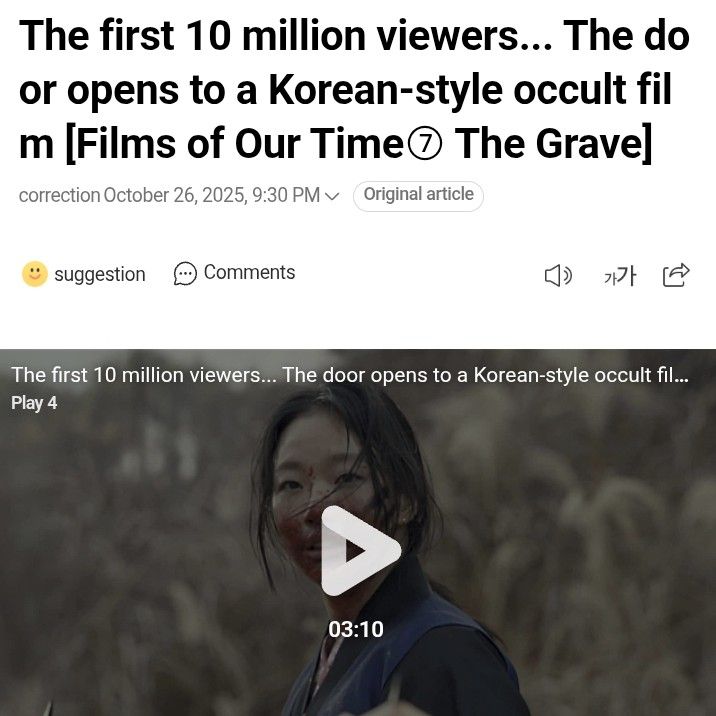Viewport: 716px width, 716px height.
Task: Click the 'correction' label before the date
Action: (59, 196)
